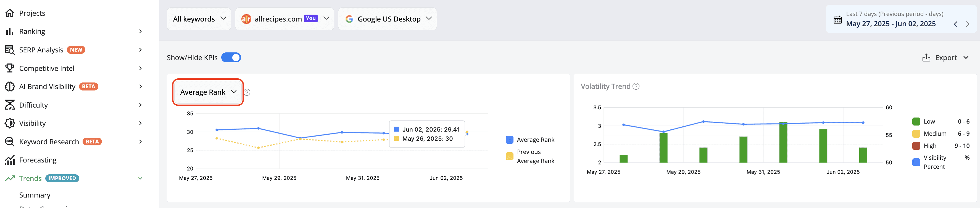The height and width of the screenshot is (208, 980).
Task: Select Trends menu item
Action: pyautogui.click(x=30, y=178)
